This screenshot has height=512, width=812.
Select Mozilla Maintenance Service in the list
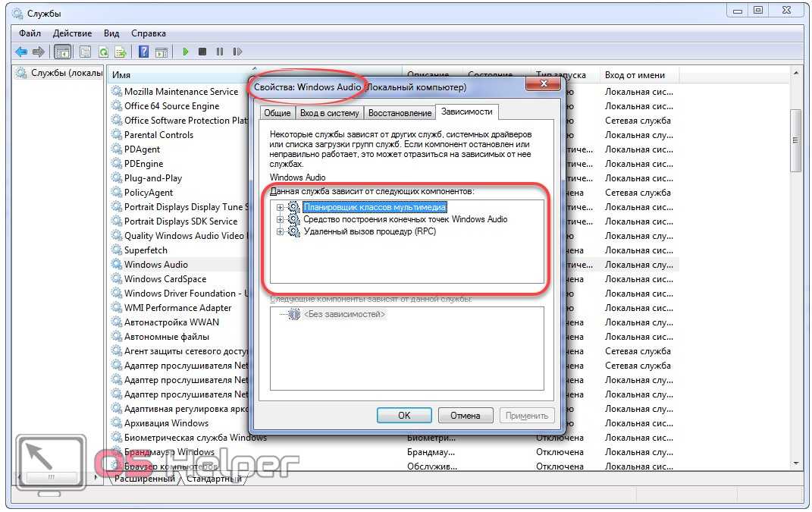click(x=180, y=92)
